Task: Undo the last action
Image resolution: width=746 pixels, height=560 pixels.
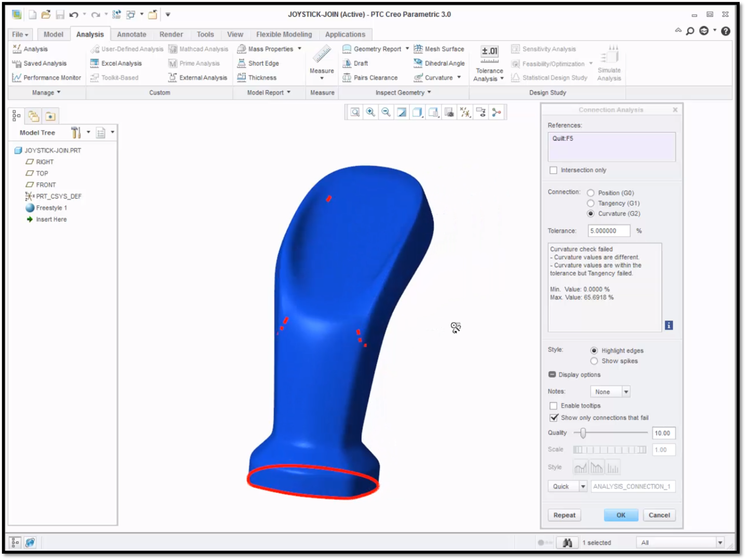Action: (74, 15)
